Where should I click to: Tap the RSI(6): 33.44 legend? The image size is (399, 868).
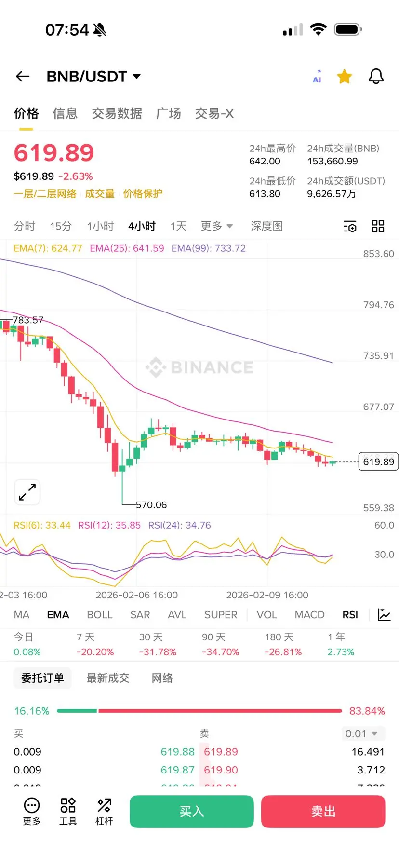tap(42, 525)
